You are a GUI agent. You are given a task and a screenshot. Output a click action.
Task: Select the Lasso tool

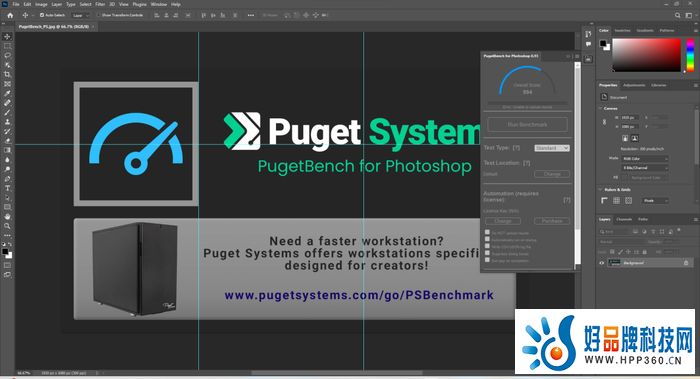click(7, 55)
